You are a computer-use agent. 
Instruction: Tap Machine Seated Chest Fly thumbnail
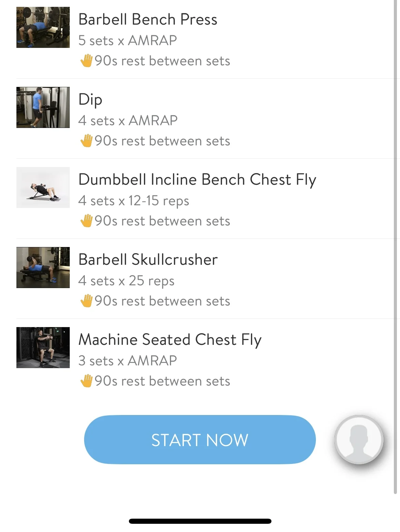(x=43, y=348)
